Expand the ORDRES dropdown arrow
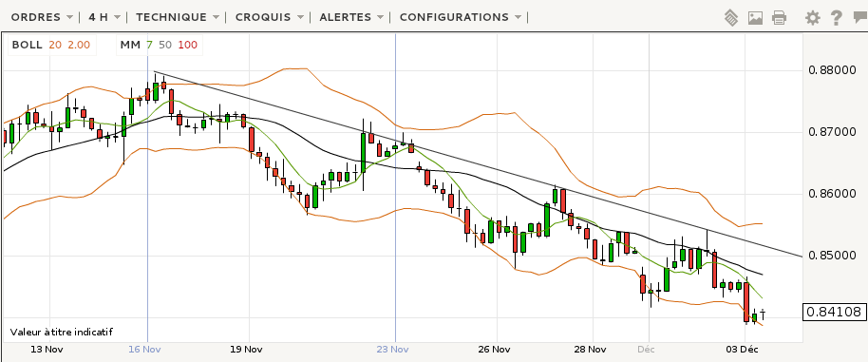This screenshot has width=868, height=362. click(x=69, y=17)
